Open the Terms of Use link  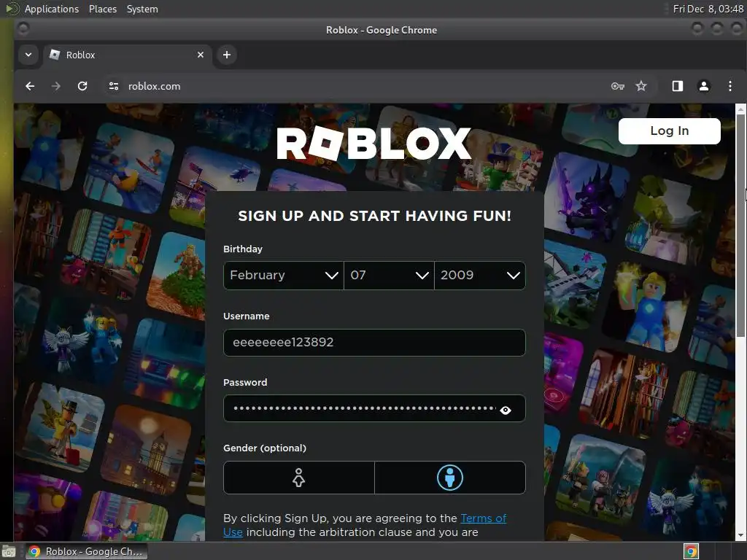tap(483, 518)
